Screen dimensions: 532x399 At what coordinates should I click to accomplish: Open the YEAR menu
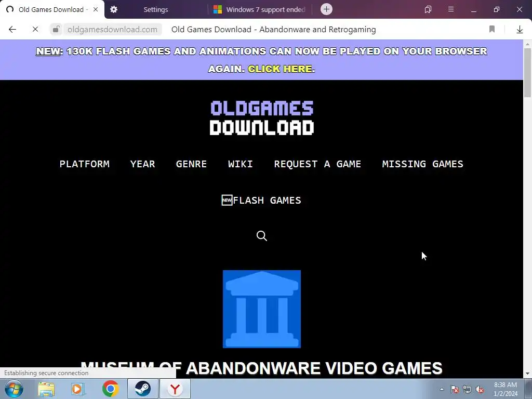coord(142,164)
